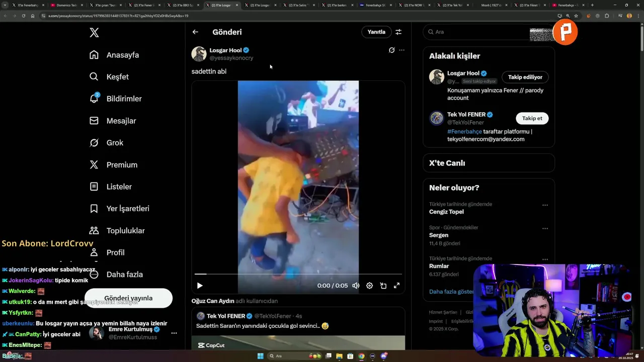Toggle picture-in-picture on the video
This screenshot has height=362, width=644.
pos(383,286)
